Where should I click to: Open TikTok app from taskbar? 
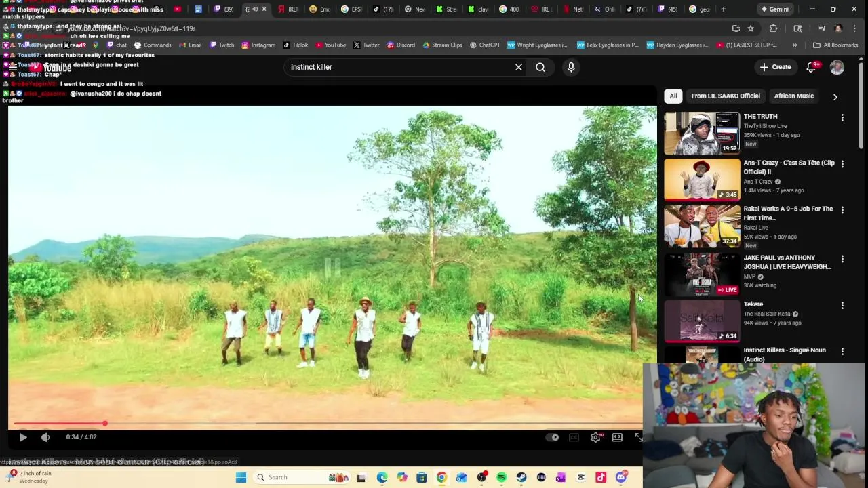(601, 477)
